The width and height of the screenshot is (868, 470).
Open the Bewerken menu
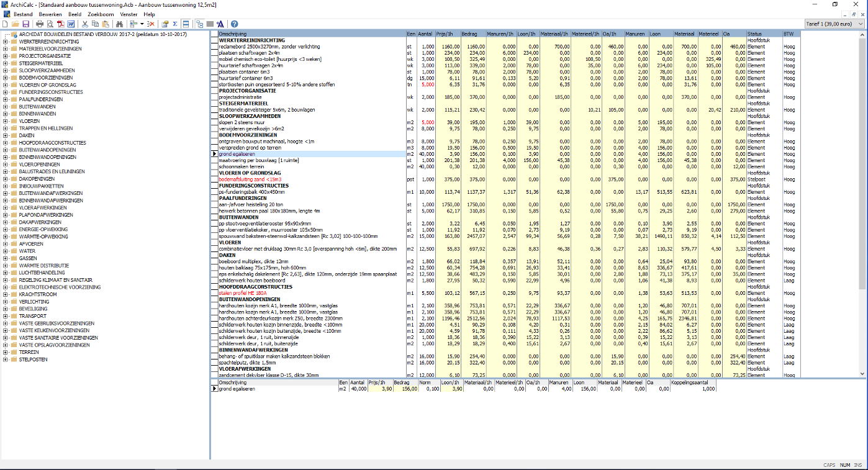[x=50, y=14]
